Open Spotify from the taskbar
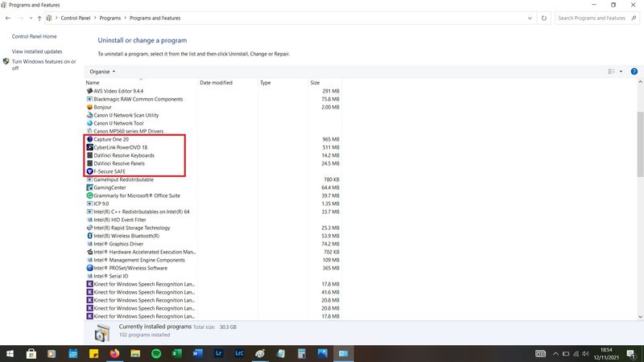Viewport: 644px width, 362px height. click(155, 353)
